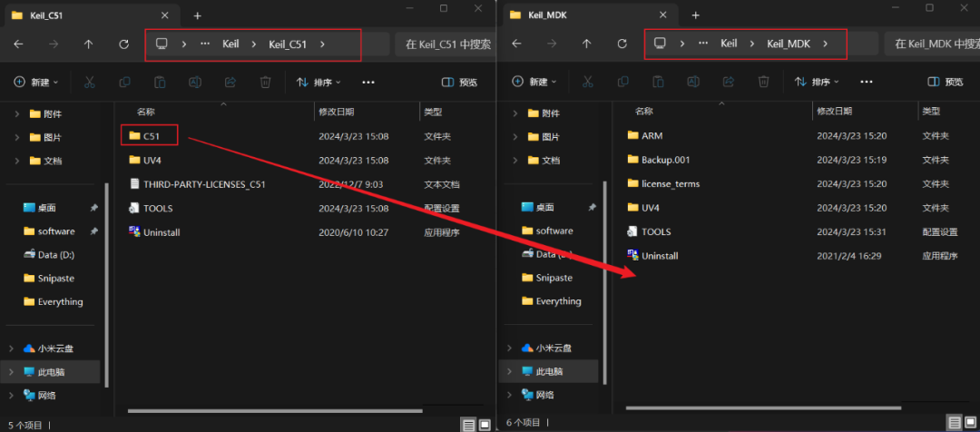Select TOOLS config file in Keil_C51 window
Screen dimensions: 980x432
pyautogui.click(x=151, y=208)
